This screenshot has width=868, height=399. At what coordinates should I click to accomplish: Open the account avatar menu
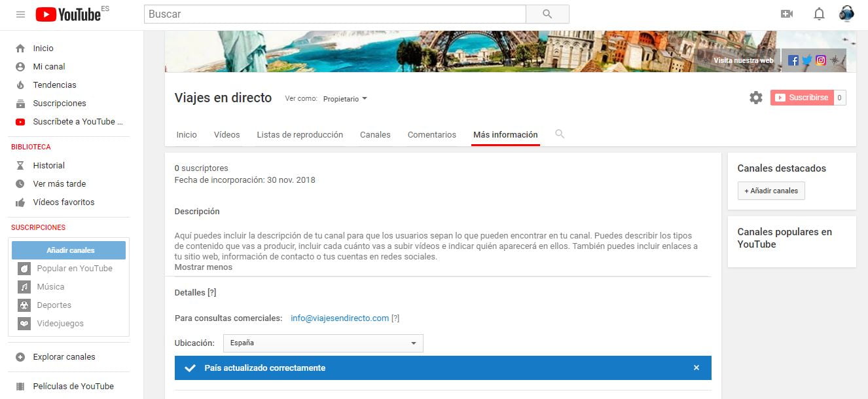point(846,14)
